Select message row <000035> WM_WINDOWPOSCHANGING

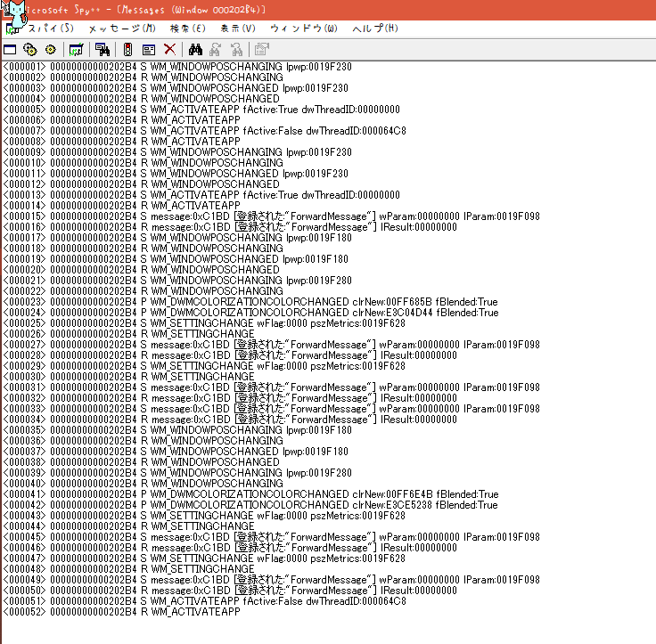(x=177, y=430)
